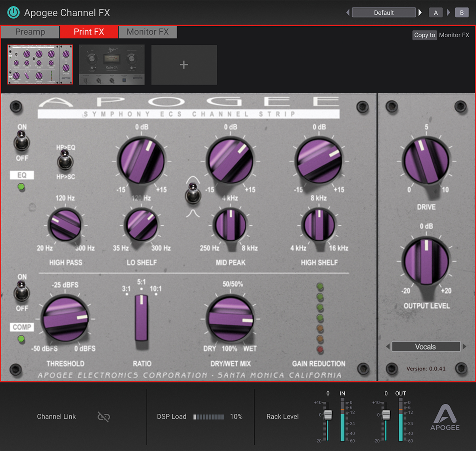
Task: Click the -25 dBFS threshold label
Action: [x=65, y=285]
